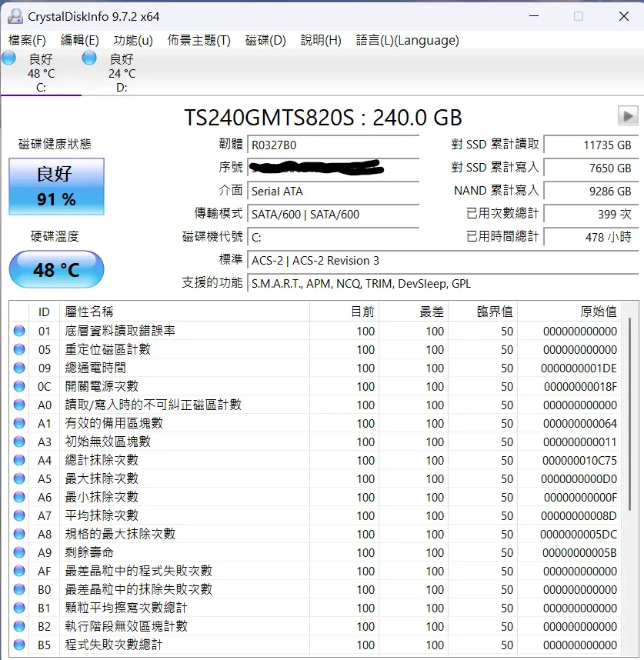Image resolution: width=644 pixels, height=660 pixels.
Task: Click the next disk arrow button
Action: pyautogui.click(x=628, y=116)
